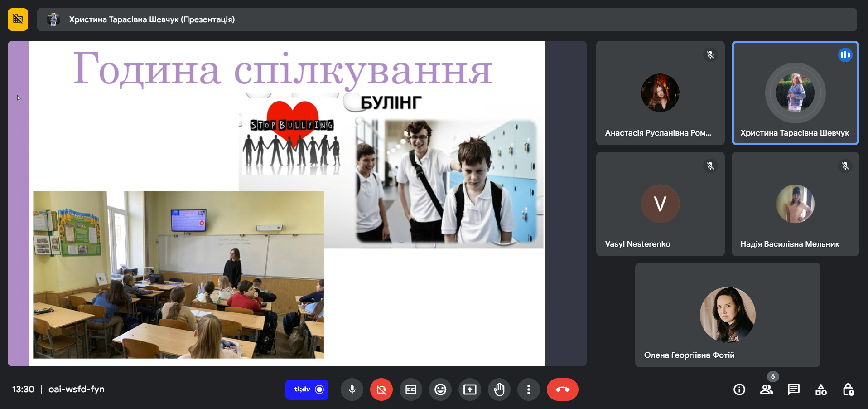Leave the call with the red hang-up button
This screenshot has height=409, width=868.
point(563,390)
